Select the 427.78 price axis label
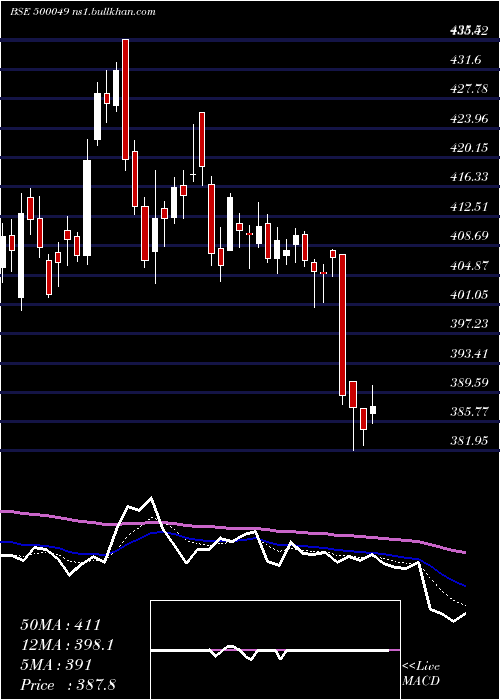The image size is (500, 700). click(469, 89)
